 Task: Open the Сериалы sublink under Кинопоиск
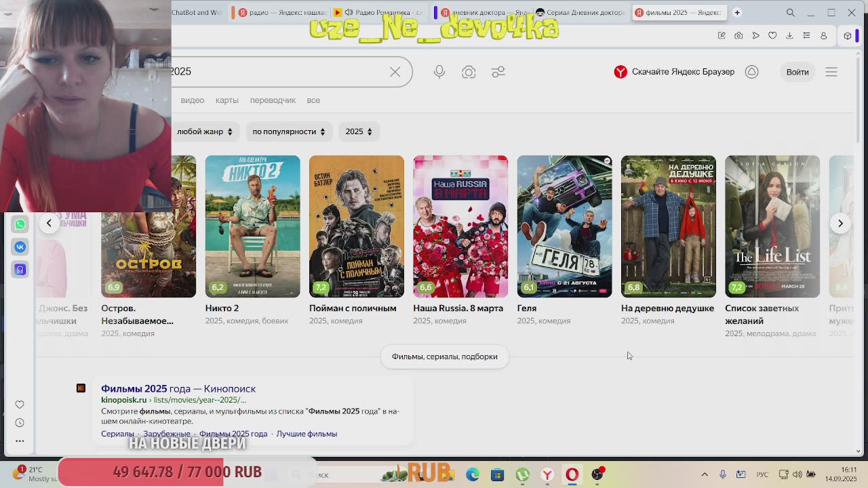point(117,434)
